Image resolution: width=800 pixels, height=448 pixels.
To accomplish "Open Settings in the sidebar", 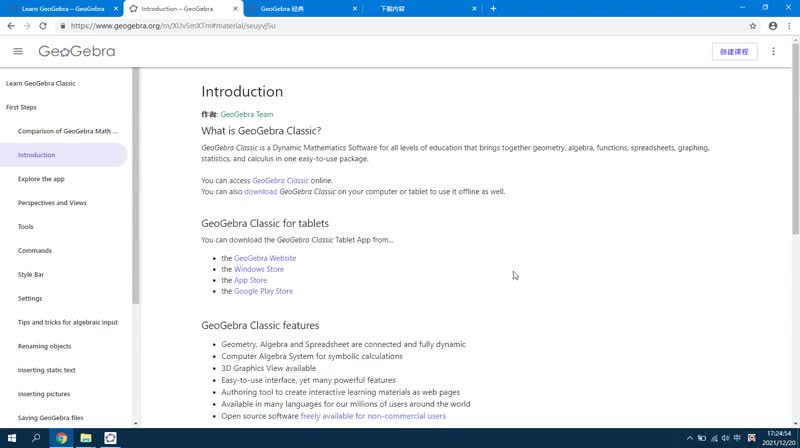I will (30, 298).
